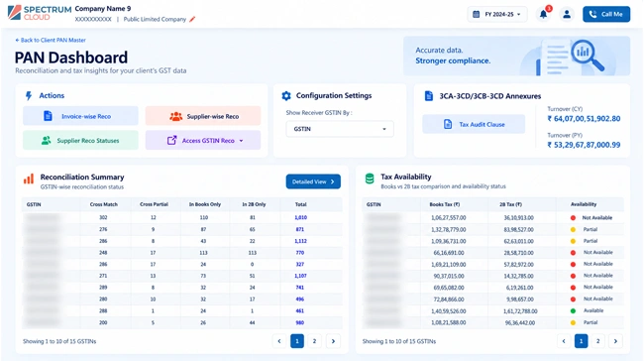
Task: Click the Call Me button
Action: [x=606, y=14]
